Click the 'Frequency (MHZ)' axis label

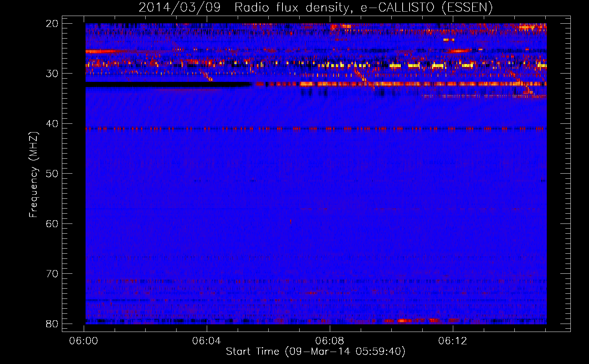tap(33, 174)
